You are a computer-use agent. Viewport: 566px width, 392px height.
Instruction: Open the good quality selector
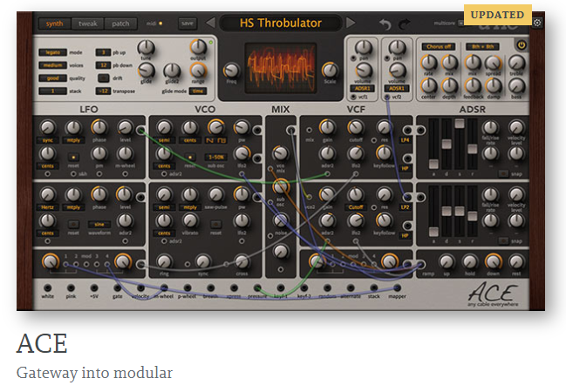click(x=52, y=78)
